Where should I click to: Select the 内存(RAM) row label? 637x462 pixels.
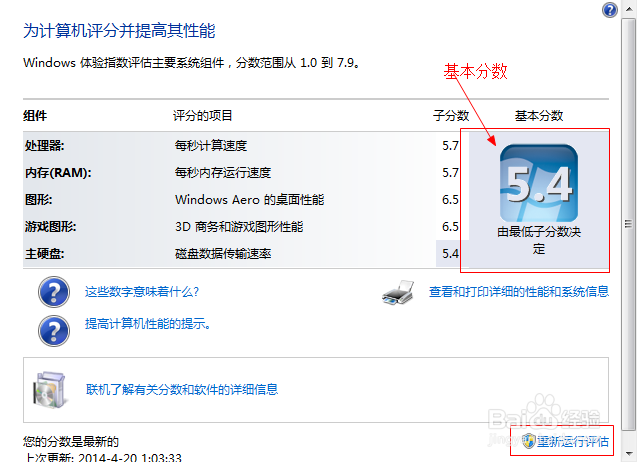(x=58, y=173)
